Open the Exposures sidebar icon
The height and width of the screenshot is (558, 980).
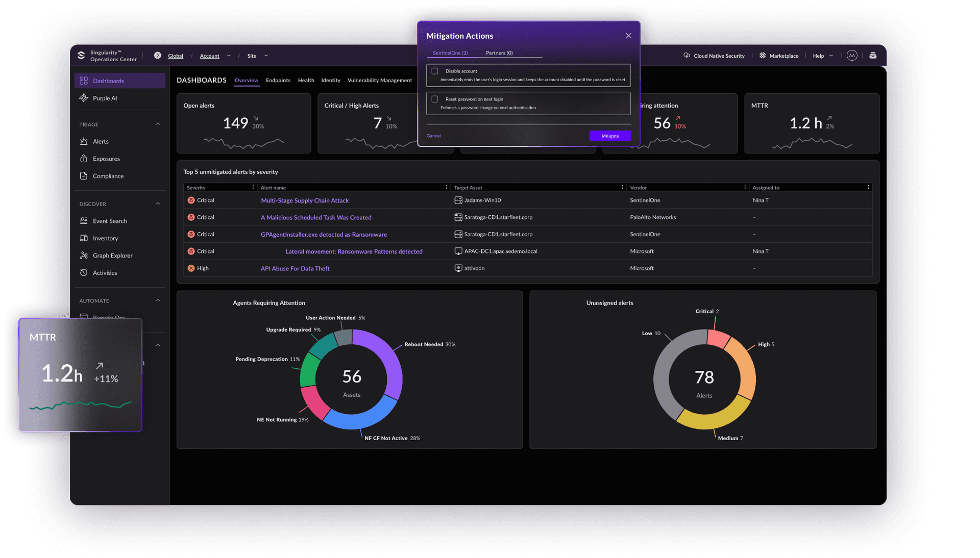[x=84, y=159]
